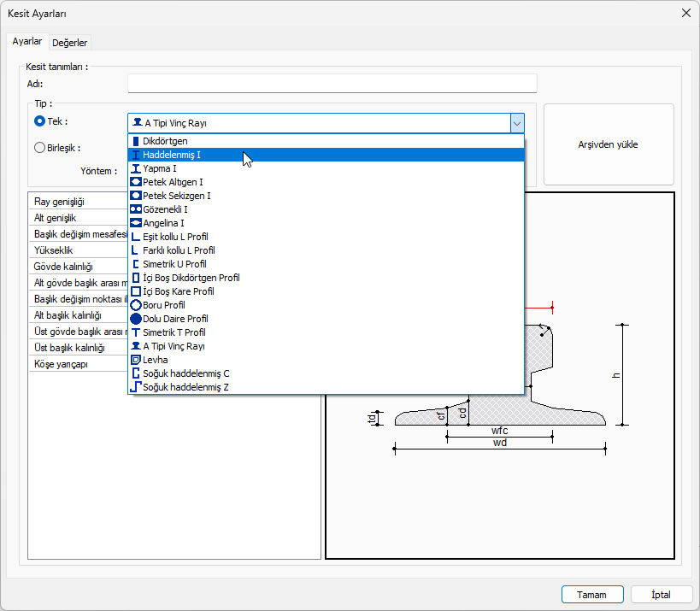Select the Dikdörtgen section icon
This screenshot has height=611, width=700.
click(136, 141)
